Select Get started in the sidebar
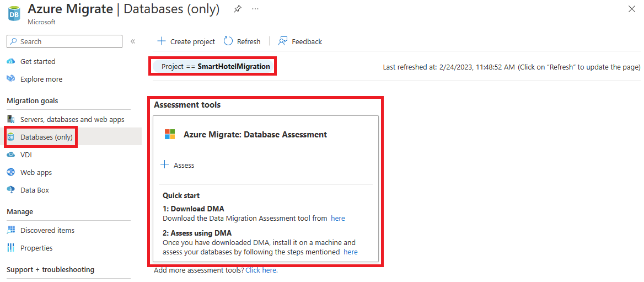Image resolution: width=644 pixels, height=282 pixels. pos(38,61)
